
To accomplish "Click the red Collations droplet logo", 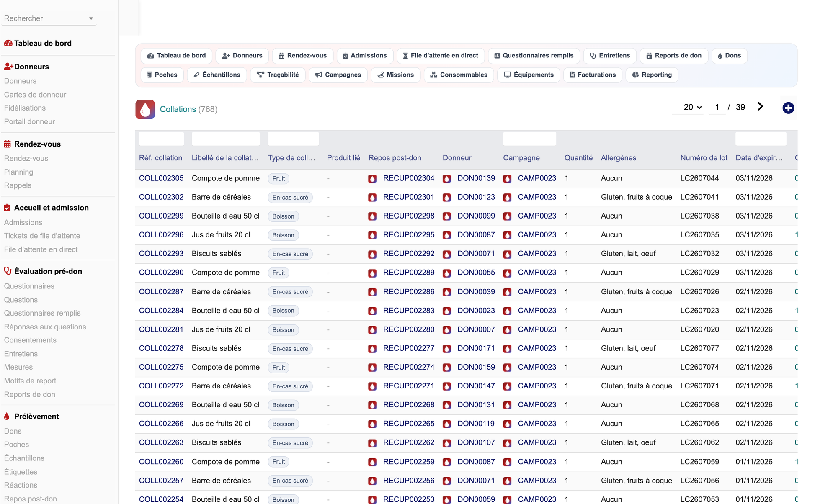I will [145, 109].
